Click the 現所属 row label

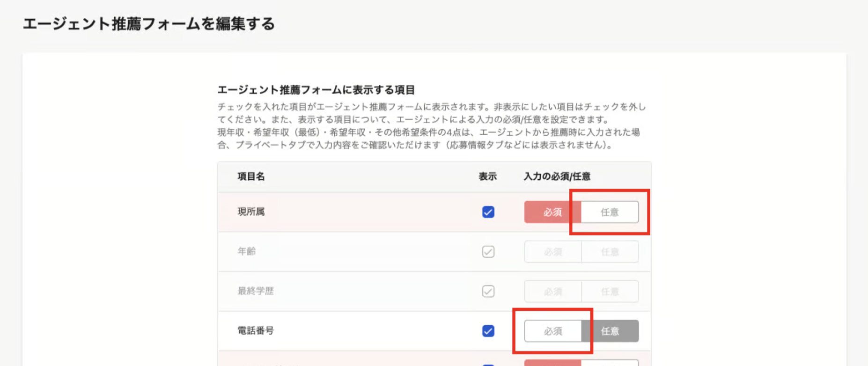251,212
